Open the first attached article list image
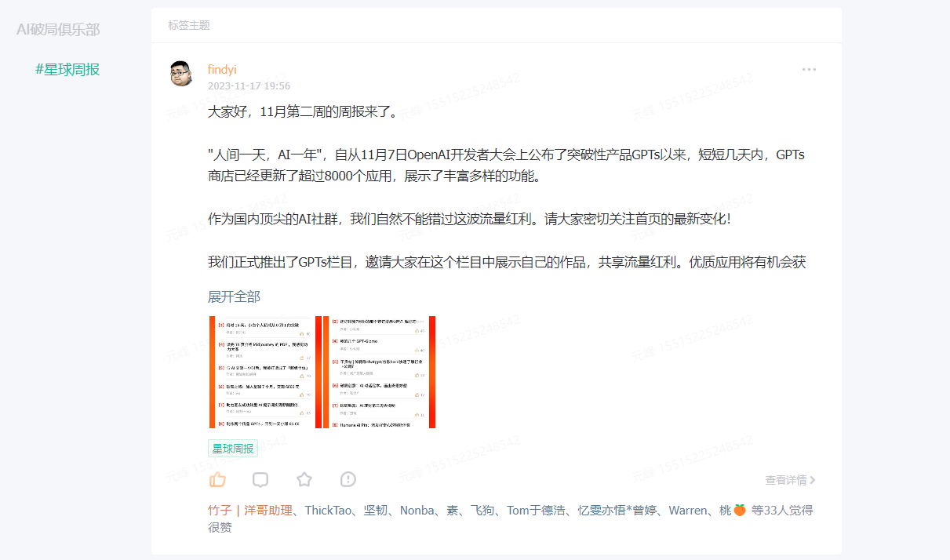Image resolution: width=950 pixels, height=560 pixels. pyautogui.click(x=265, y=372)
